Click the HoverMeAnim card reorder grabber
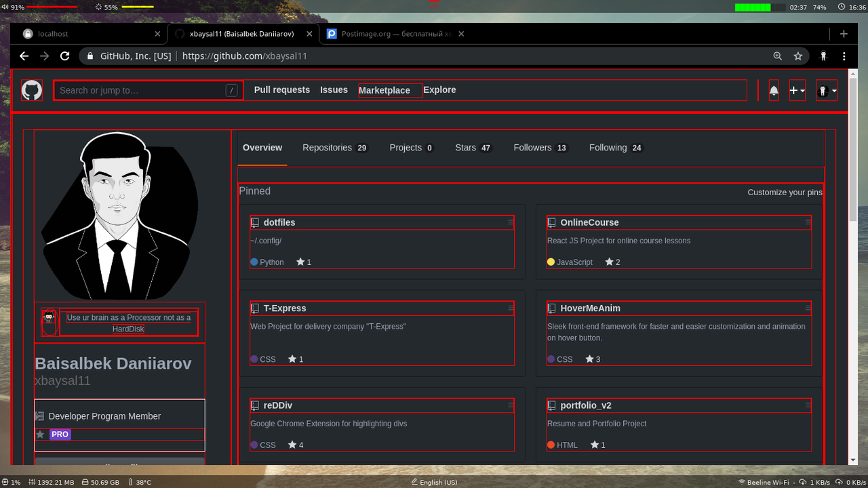 (x=808, y=308)
